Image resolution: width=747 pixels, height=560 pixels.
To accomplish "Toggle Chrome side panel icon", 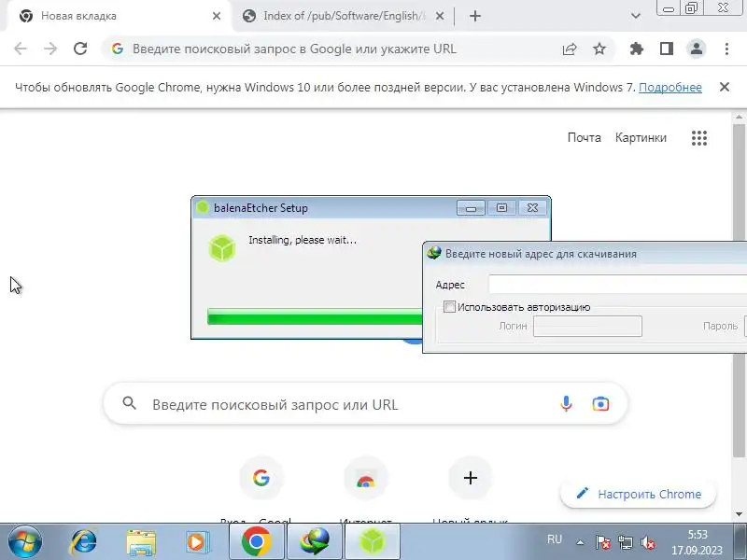I will pyautogui.click(x=667, y=49).
